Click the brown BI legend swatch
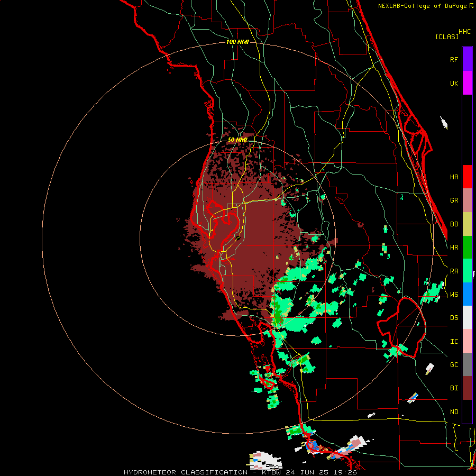Viewport: 476px width, 476px height. [x=467, y=388]
